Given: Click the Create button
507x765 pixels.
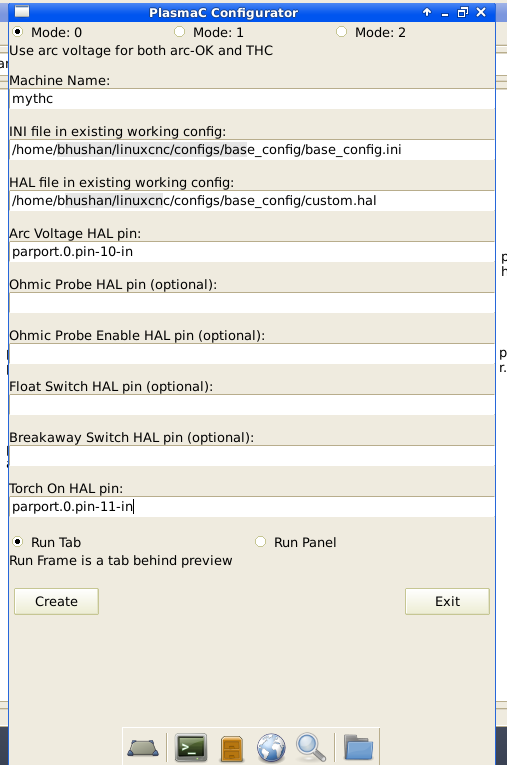Looking at the screenshot, I should click(x=56, y=601).
